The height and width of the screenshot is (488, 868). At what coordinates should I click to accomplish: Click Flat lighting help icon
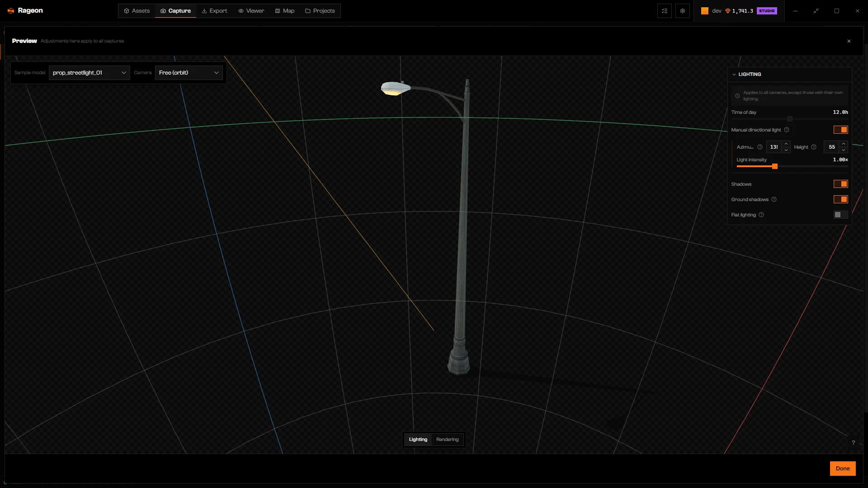point(761,215)
